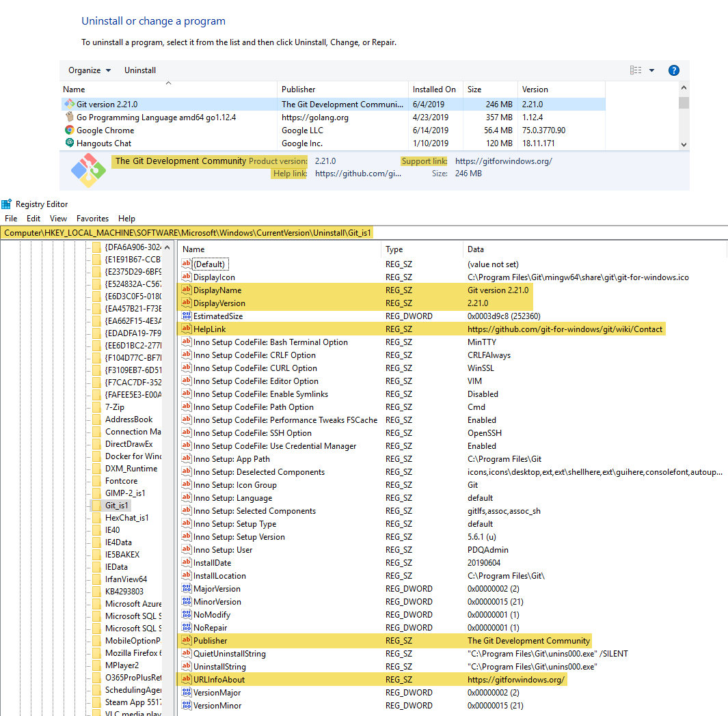This screenshot has height=716, width=728.
Task: Click the 7-Zip folder icon in tree
Action: (x=96, y=407)
